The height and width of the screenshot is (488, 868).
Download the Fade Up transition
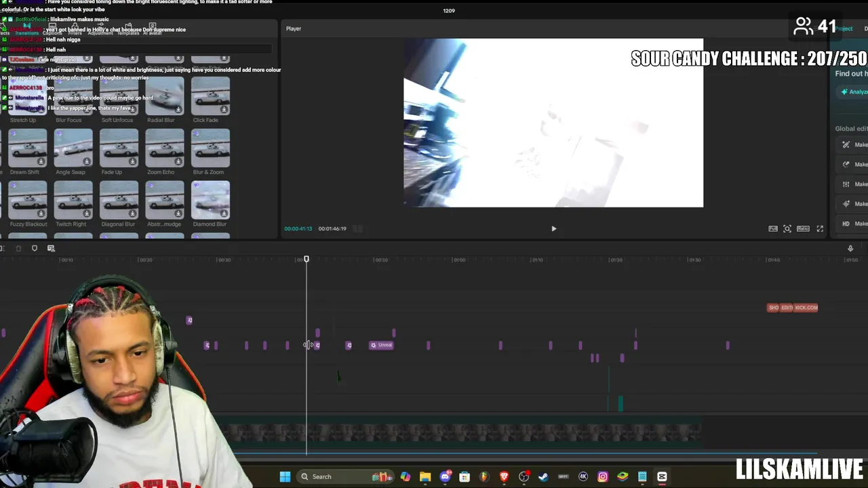click(x=132, y=161)
